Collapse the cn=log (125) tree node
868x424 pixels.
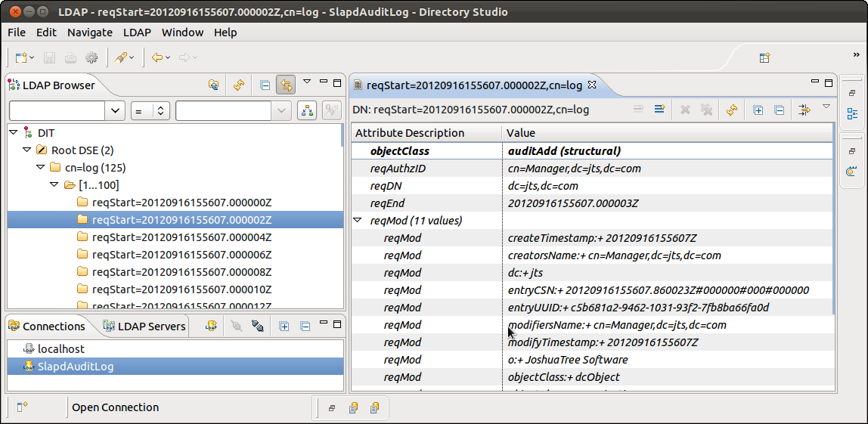click(40, 168)
